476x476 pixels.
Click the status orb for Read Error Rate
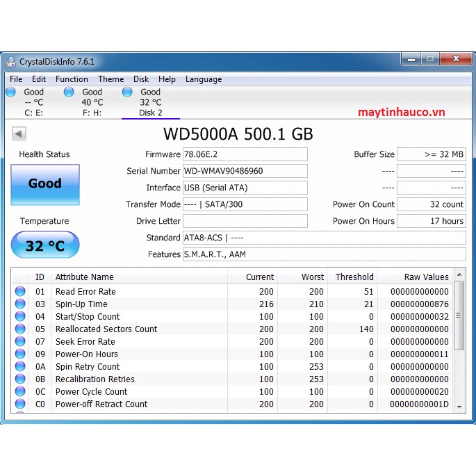(20, 292)
